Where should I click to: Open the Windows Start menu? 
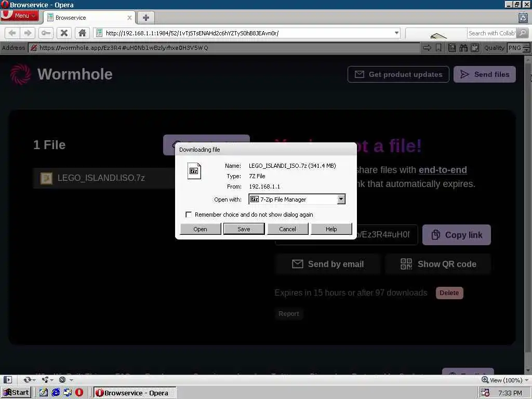pos(16,393)
